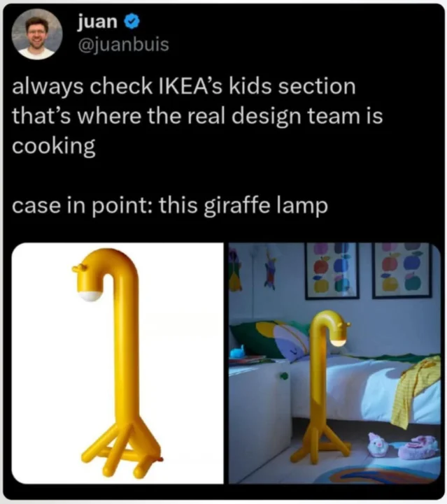
Task: Click the plush bunny slippers on the floor
Action: point(404,445)
